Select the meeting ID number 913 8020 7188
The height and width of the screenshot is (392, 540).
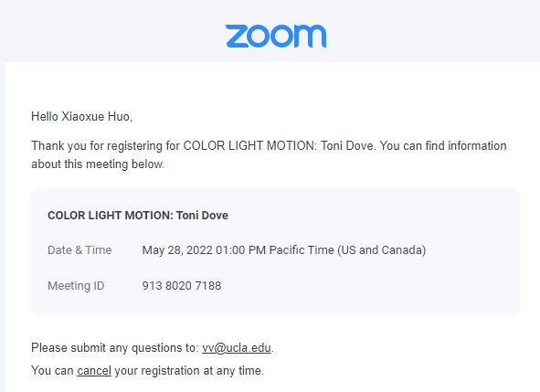pyautogui.click(x=182, y=286)
